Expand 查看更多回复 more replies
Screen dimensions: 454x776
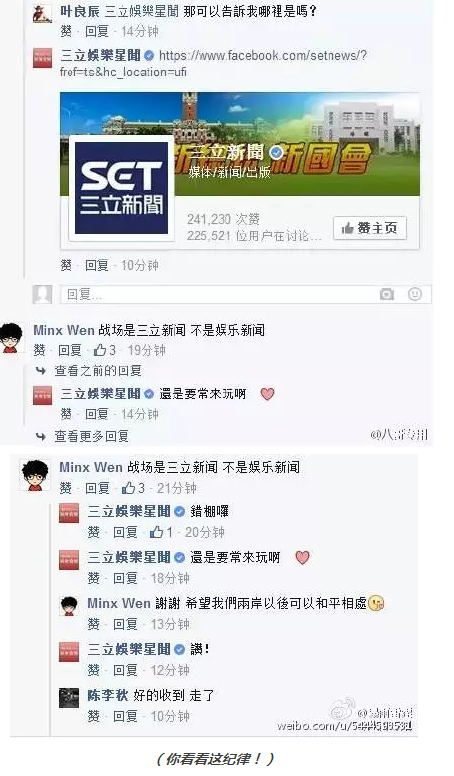click(92, 436)
